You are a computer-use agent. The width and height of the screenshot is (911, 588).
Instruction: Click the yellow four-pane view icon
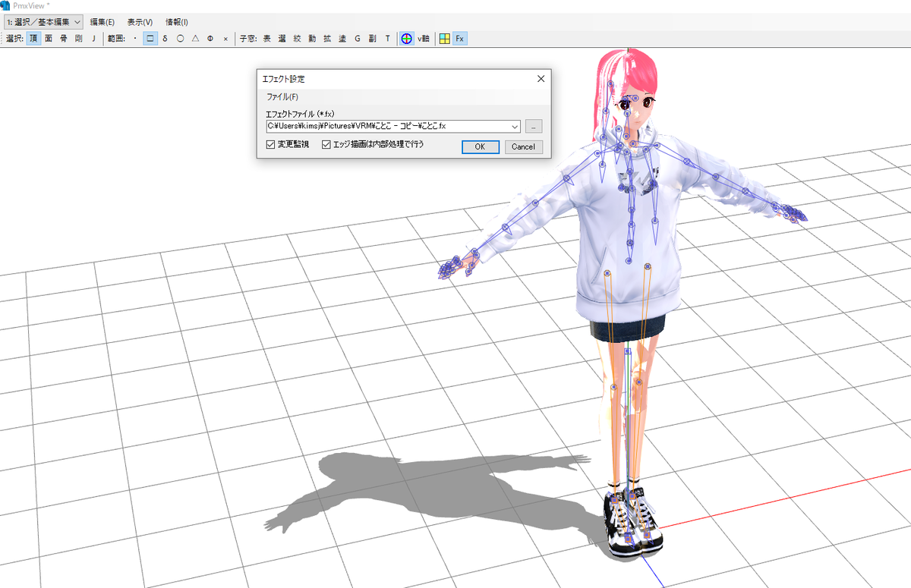pos(445,38)
